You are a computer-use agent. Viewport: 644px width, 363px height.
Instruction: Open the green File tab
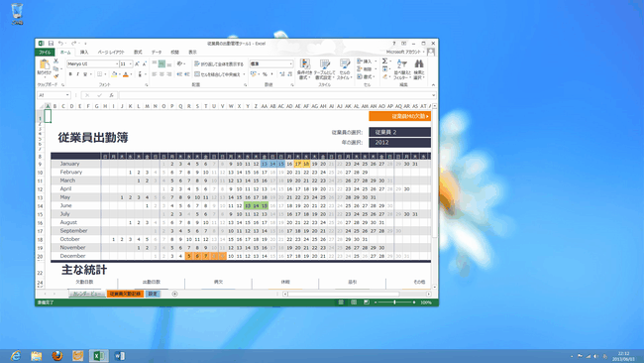pyautogui.click(x=45, y=53)
